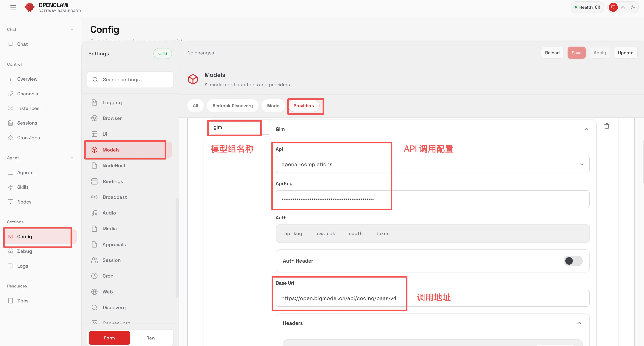Switch to Raw editor mode

point(151,338)
